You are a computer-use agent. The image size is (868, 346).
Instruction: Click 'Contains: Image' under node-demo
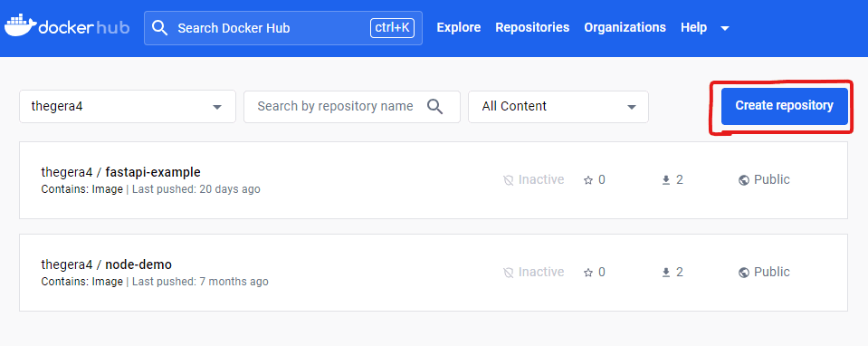coord(82,282)
